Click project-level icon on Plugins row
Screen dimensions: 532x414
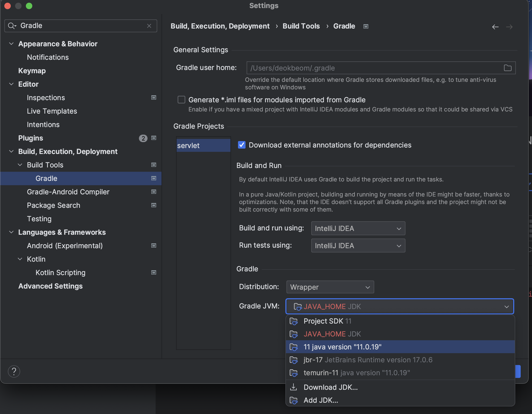click(154, 138)
